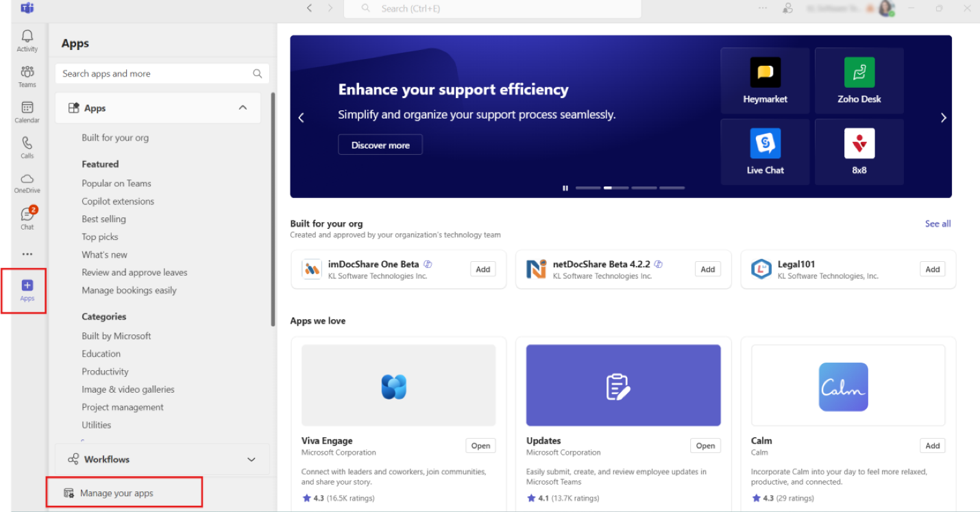Open the Calm app thumbnail

pyautogui.click(x=848, y=385)
